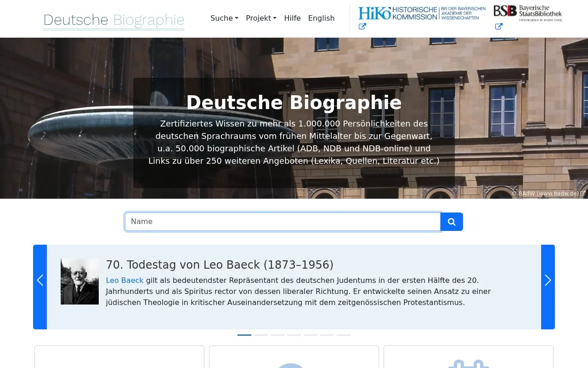Open the external link icon under HiKo logo
588x368 pixels.
362,26
